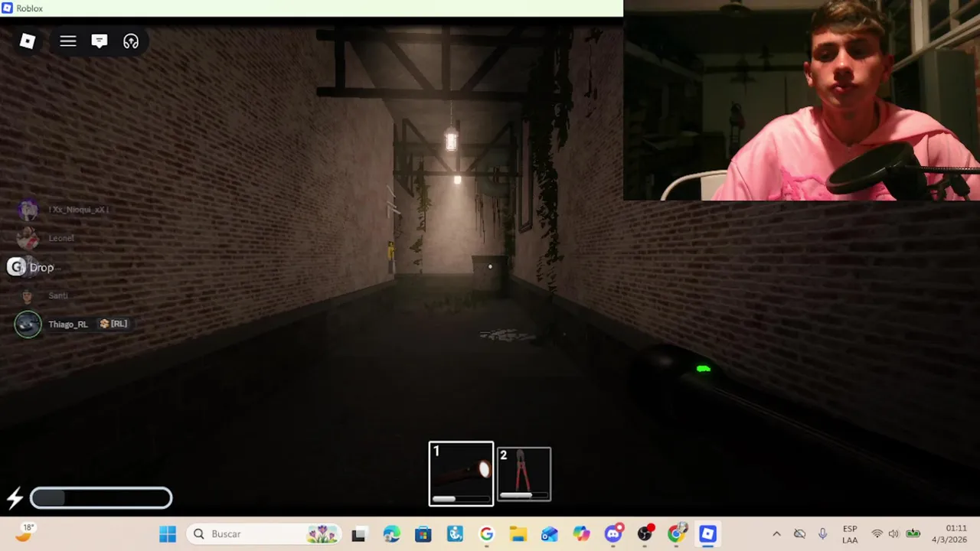Image resolution: width=980 pixels, height=551 pixels.
Task: Switch the ESP LAA input language
Action: pyautogui.click(x=850, y=534)
